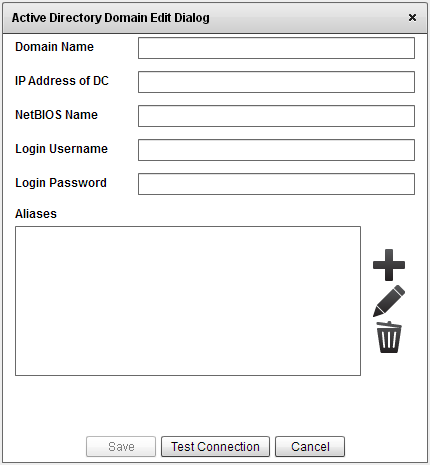
Task: Click the Domain Name label
Action: coord(54,47)
